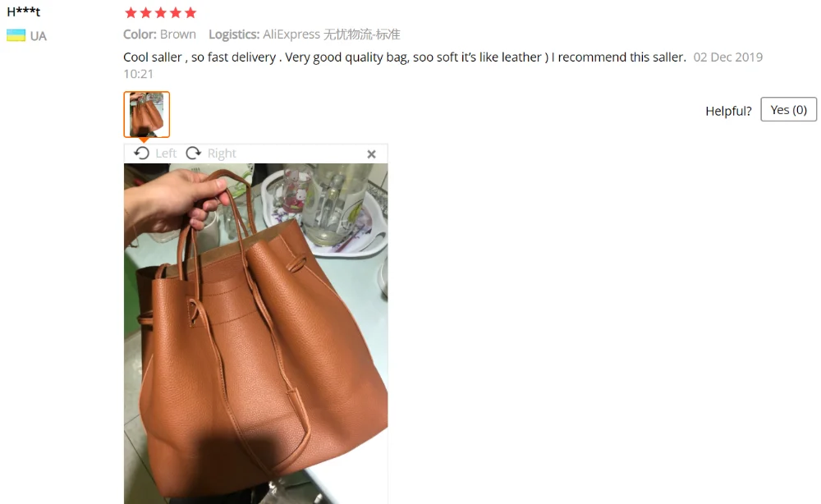Select the brown bag review thumbnail

click(147, 114)
